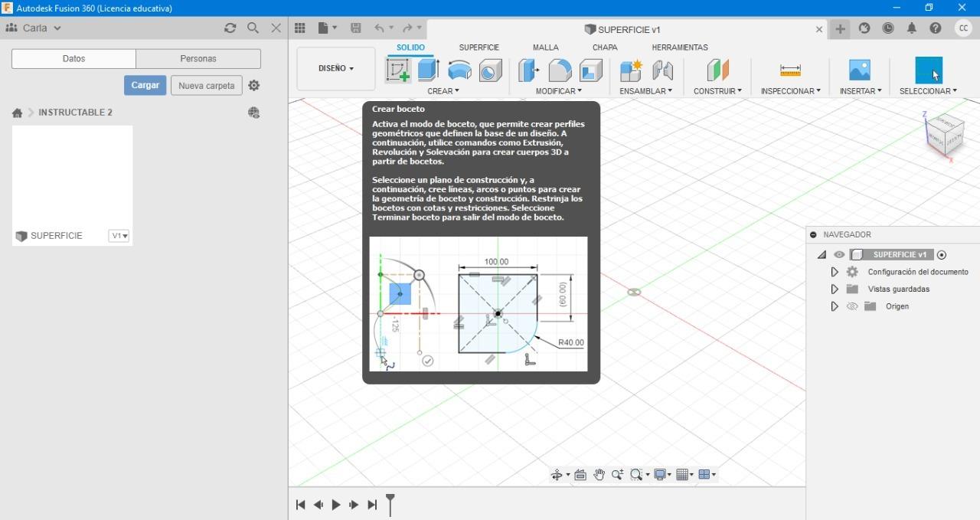Switch to the Personas tab
Image resolution: width=980 pixels, height=520 pixels.
(198, 59)
